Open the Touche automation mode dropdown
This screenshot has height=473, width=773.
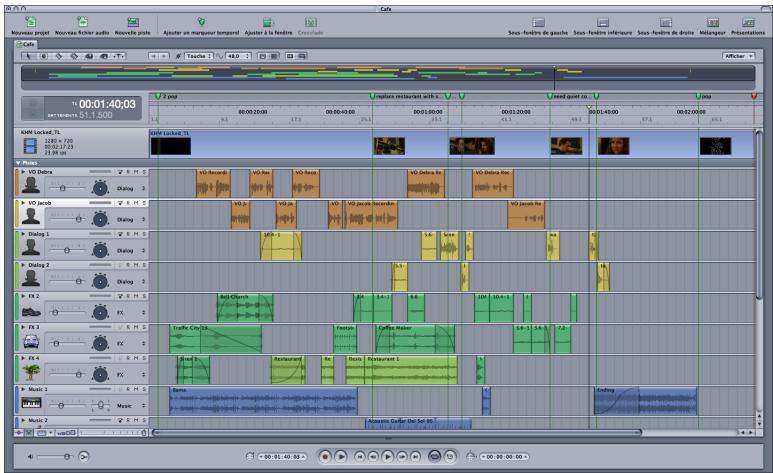199,56
